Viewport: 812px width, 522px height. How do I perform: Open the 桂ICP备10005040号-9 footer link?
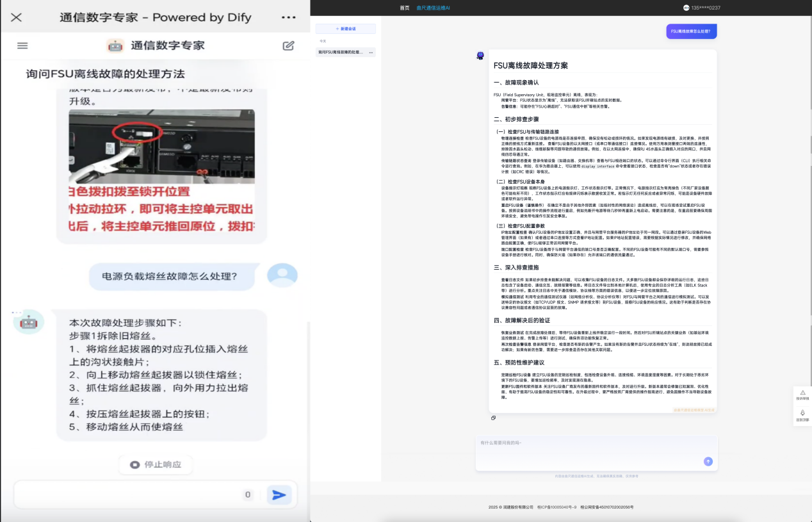(556, 507)
